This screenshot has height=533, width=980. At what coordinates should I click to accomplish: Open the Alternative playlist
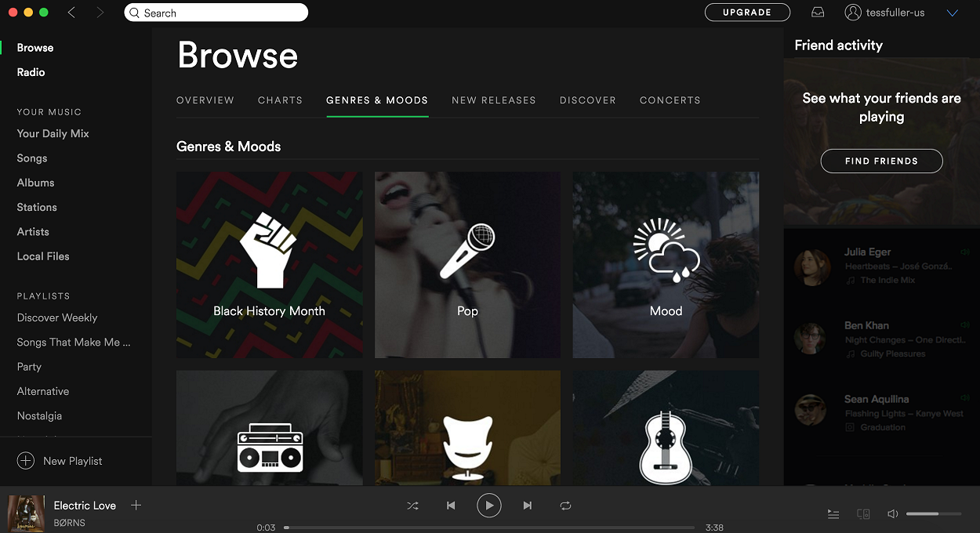pyautogui.click(x=43, y=392)
